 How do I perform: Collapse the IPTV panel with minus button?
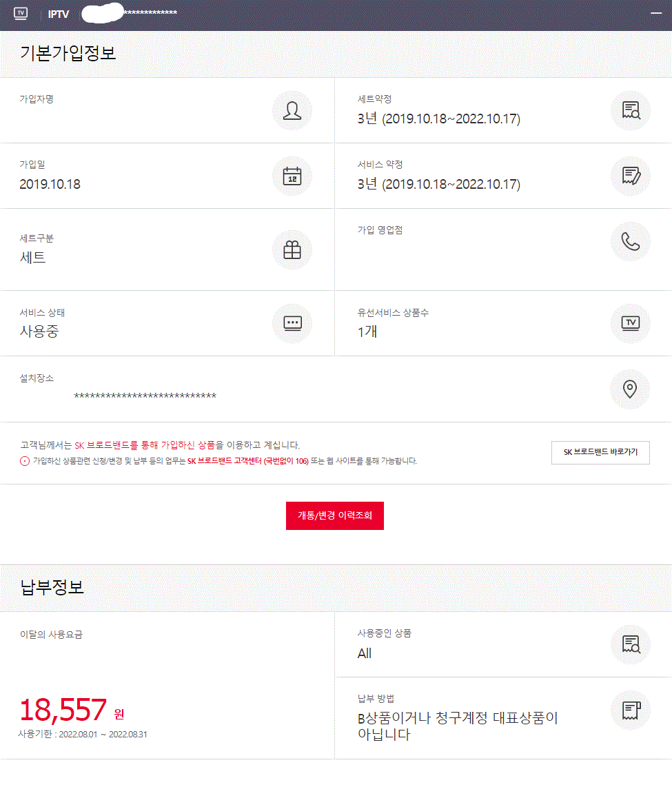coord(655,14)
